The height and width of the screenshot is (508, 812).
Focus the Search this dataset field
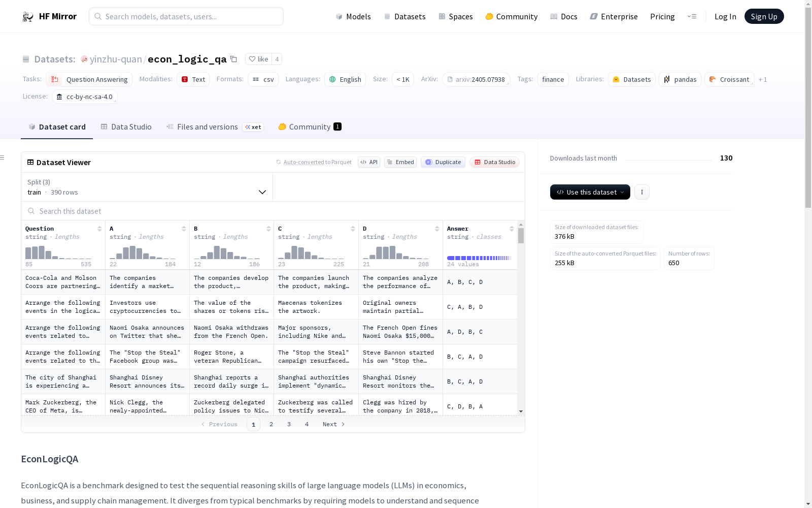click(273, 211)
